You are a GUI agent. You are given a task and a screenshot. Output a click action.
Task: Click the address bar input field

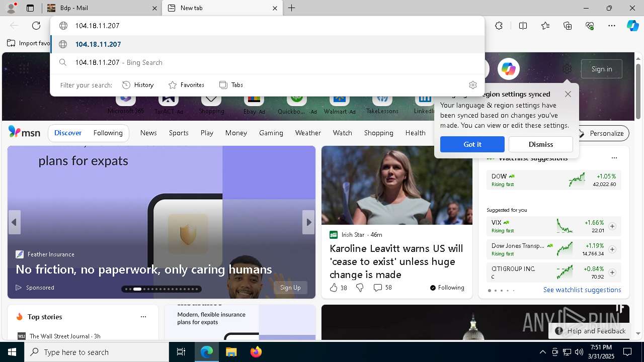268,26
